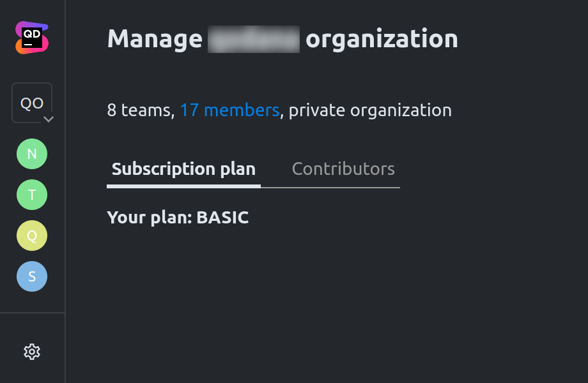Image resolution: width=588 pixels, height=383 pixels.
Task: Select the blue S avatar in sidebar
Action: click(x=31, y=276)
